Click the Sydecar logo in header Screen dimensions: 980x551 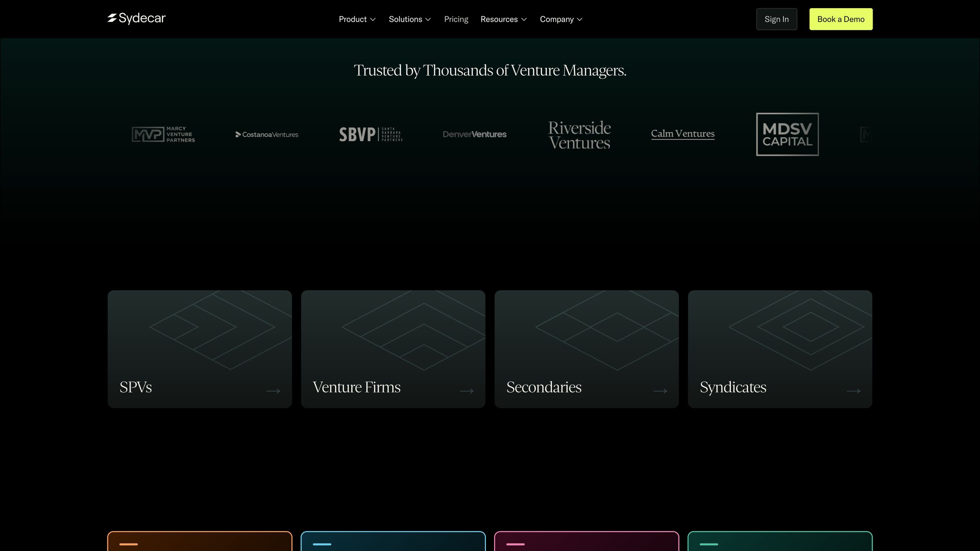point(136,18)
